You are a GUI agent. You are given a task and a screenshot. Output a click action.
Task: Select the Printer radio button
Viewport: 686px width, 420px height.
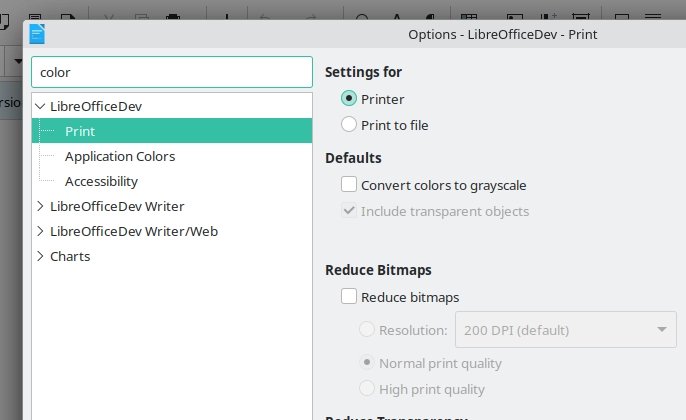click(349, 98)
